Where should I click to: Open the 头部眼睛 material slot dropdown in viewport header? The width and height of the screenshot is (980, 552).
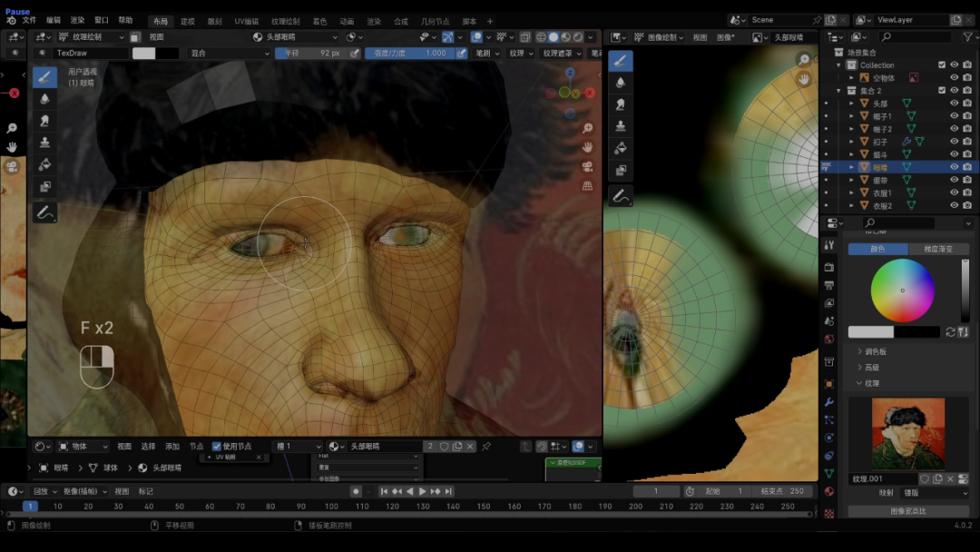click(295, 37)
